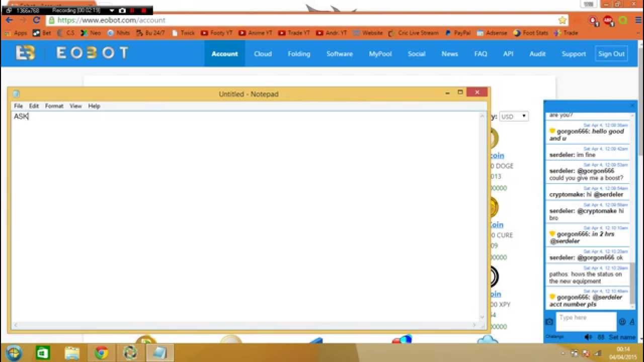
Task: Open the Cloud page on Eobot
Action: tap(263, 54)
